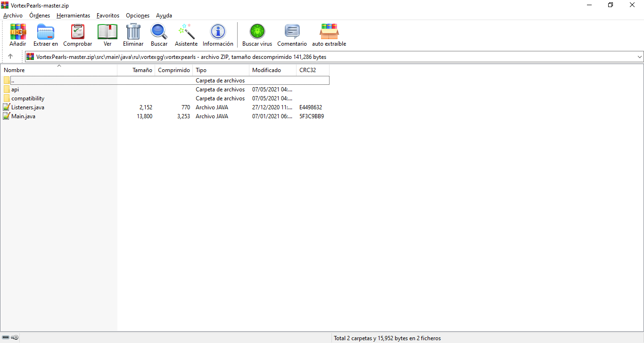Open the Ayuda menu

coord(164,16)
